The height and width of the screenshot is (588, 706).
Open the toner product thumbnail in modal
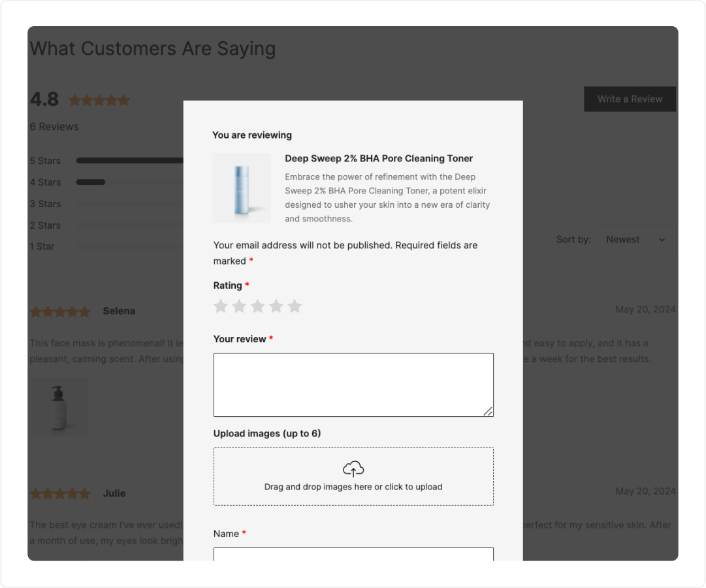(x=242, y=188)
